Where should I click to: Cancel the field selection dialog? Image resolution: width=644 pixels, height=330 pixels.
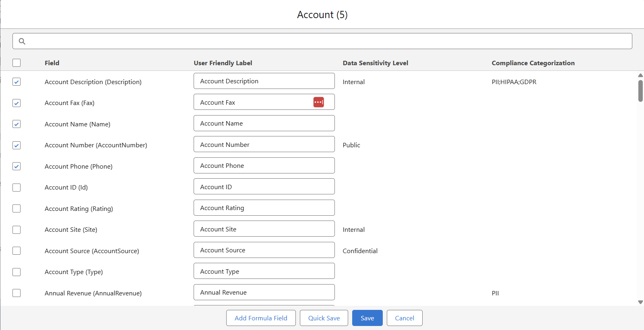pos(404,318)
